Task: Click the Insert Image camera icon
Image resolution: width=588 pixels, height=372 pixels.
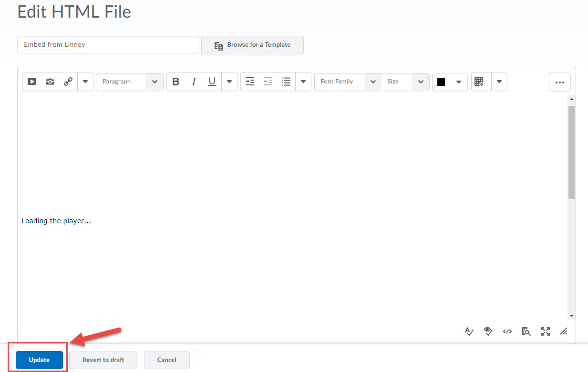Action: pyautogui.click(x=50, y=82)
